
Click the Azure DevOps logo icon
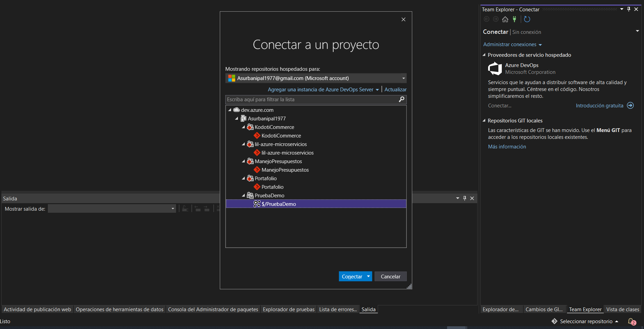(x=495, y=68)
